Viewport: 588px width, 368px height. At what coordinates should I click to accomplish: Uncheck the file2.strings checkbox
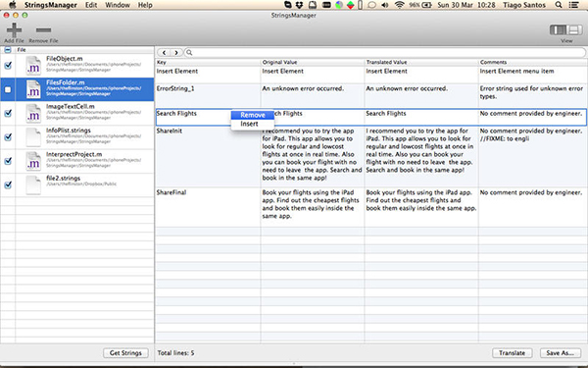[8, 184]
